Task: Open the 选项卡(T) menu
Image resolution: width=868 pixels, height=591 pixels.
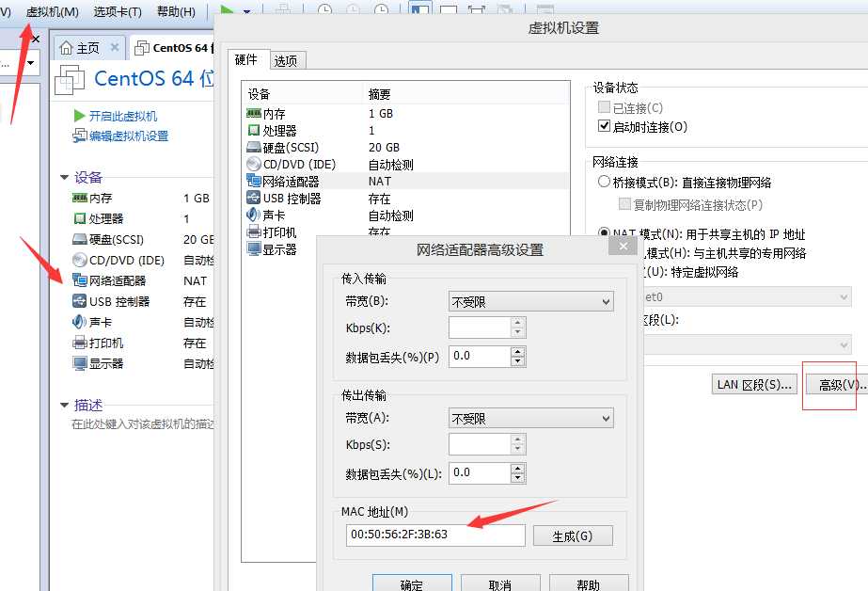Action: [x=118, y=11]
